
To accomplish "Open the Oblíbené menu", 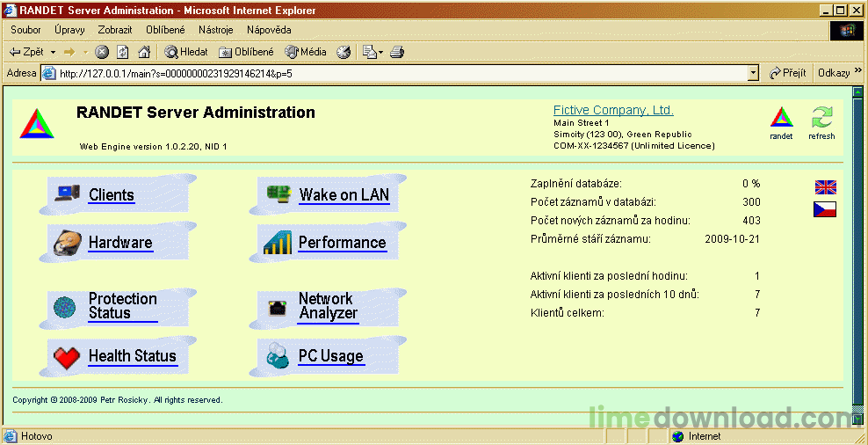I will pos(165,30).
